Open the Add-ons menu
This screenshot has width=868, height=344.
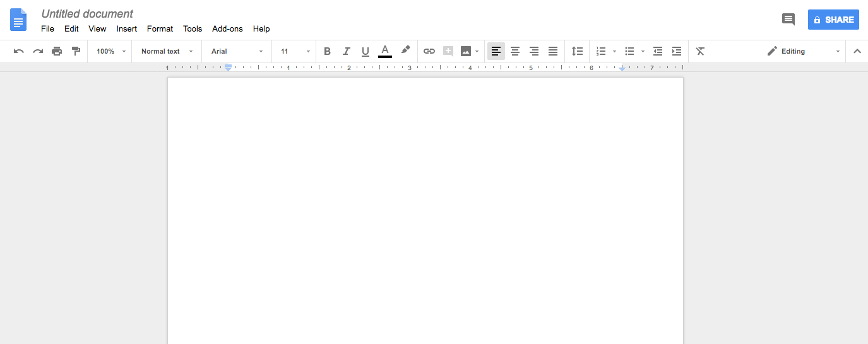pyautogui.click(x=227, y=28)
